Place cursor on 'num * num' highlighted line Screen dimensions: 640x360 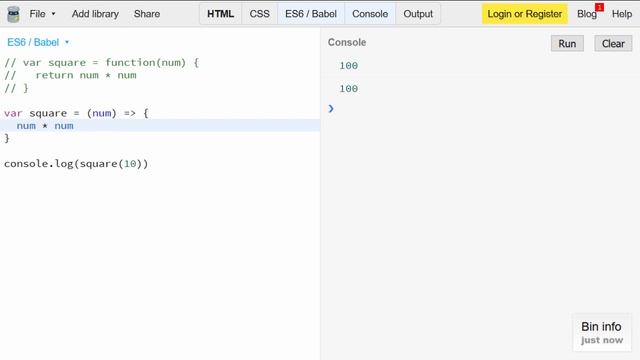point(160,126)
